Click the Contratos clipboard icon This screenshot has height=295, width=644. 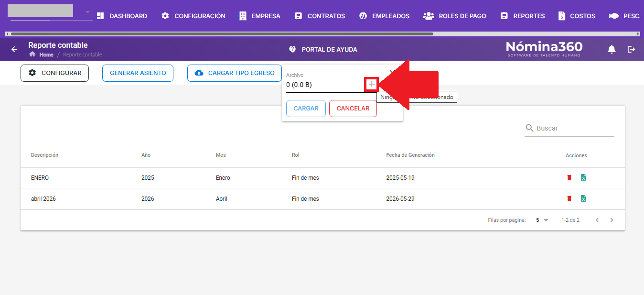(299, 16)
